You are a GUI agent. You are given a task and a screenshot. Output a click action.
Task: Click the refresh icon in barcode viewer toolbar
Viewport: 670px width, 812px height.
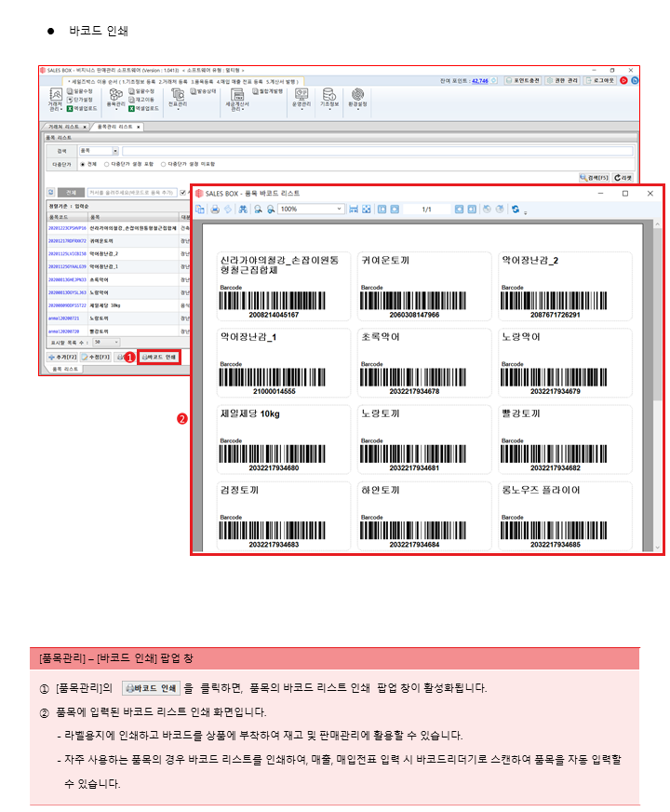[x=516, y=210]
